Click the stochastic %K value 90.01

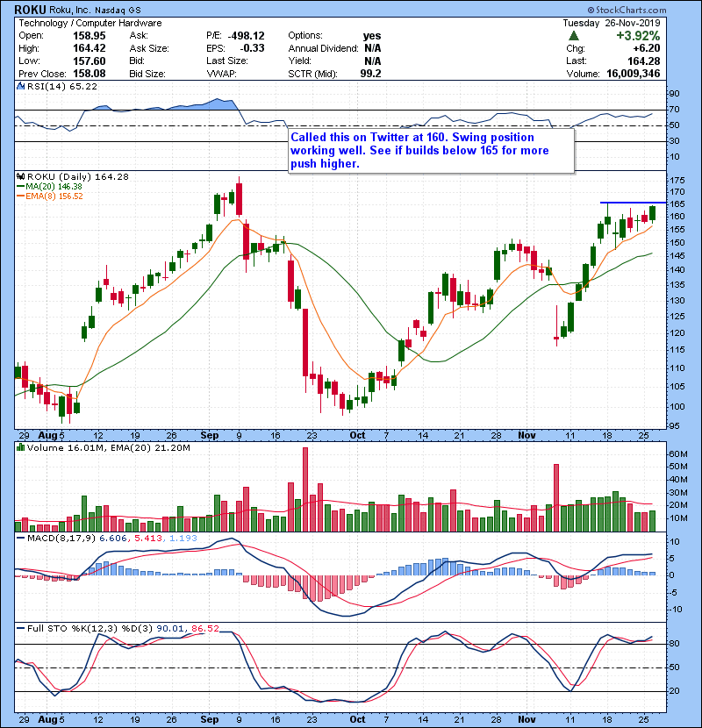170,629
